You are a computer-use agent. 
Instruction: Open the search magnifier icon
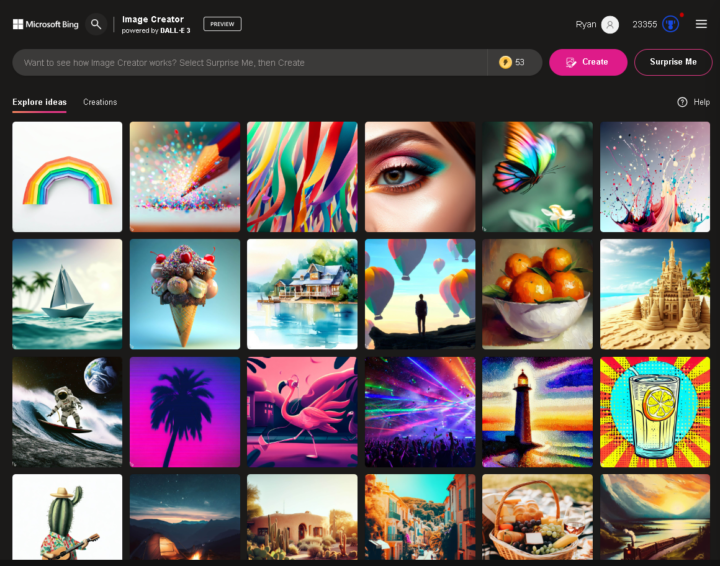[96, 24]
